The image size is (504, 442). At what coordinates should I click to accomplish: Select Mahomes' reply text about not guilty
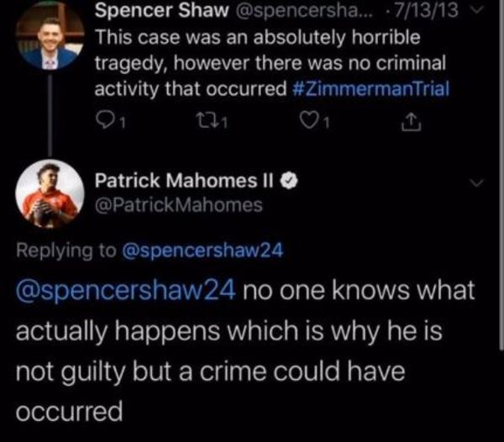245,350
